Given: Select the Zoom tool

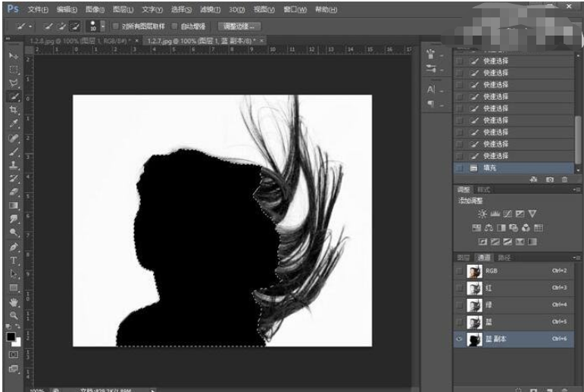Looking at the screenshot, I should click(13, 314).
